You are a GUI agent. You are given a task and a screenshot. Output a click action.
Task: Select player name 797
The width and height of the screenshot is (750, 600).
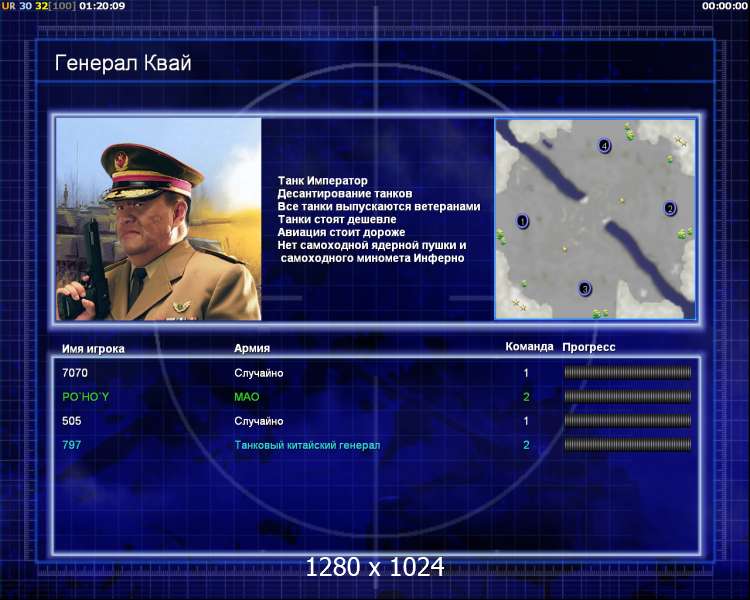72,445
